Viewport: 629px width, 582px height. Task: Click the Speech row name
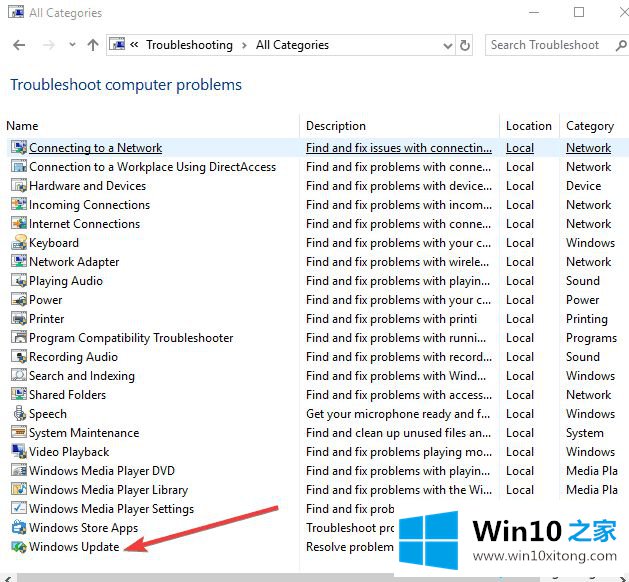48,414
